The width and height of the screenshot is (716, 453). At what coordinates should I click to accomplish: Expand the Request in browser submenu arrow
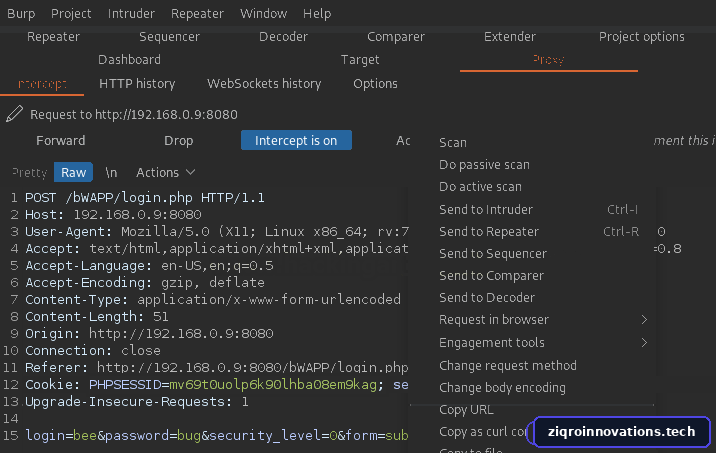tap(644, 320)
